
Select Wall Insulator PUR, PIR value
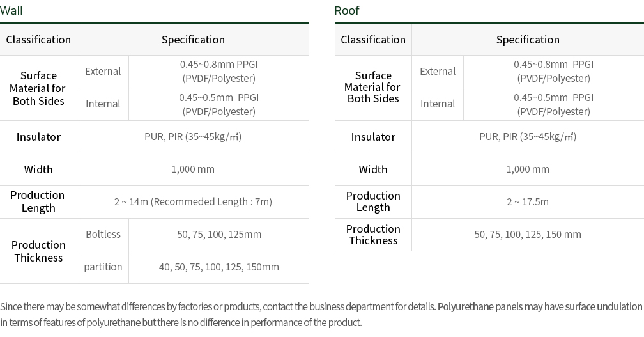click(193, 137)
